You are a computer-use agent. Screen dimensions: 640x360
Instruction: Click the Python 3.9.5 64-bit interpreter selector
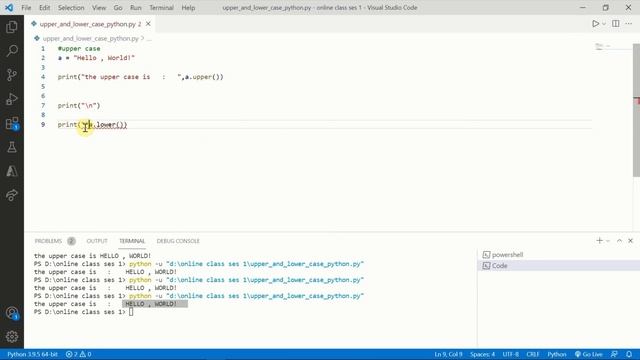[x=32, y=354]
